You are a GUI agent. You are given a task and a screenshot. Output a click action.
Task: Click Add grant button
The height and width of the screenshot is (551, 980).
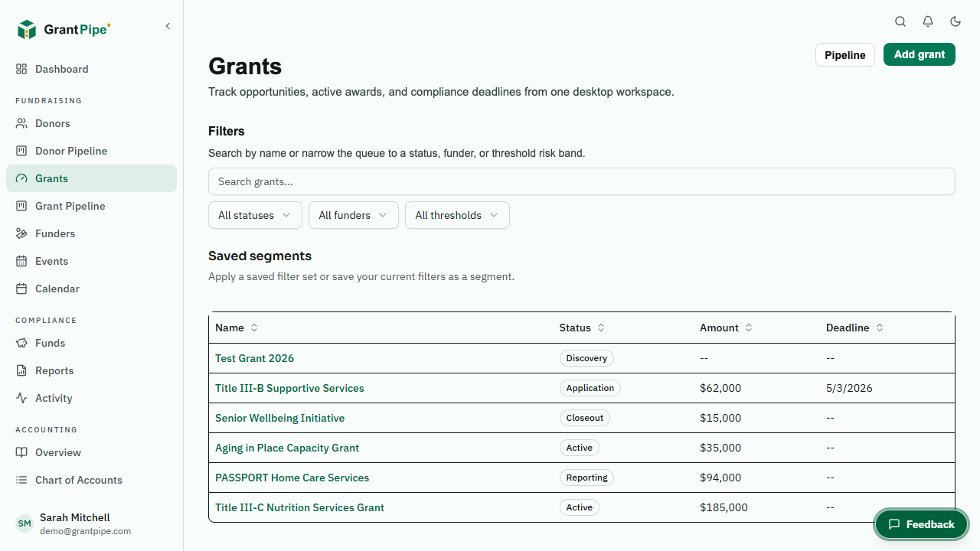click(920, 54)
